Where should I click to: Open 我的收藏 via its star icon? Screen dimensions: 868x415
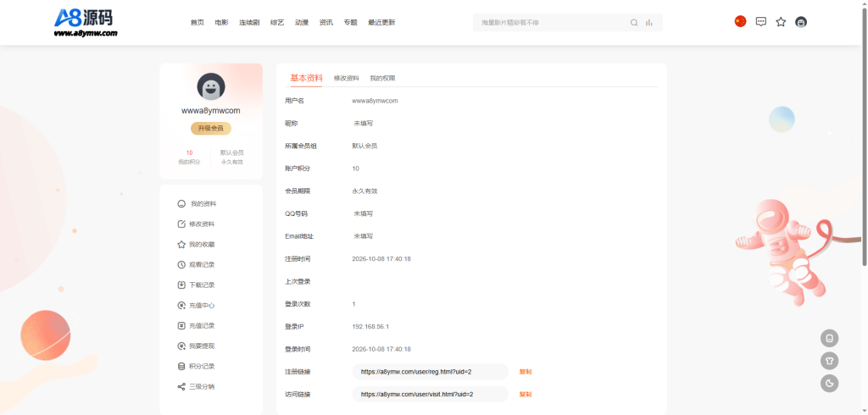tap(181, 245)
